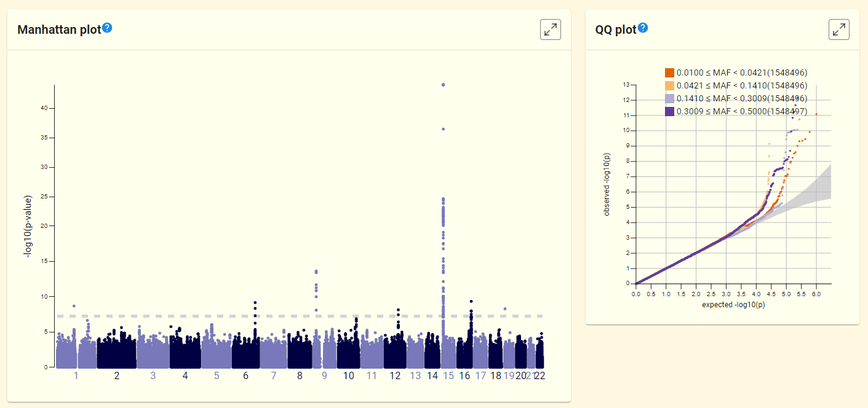This screenshot has width=868, height=408.
Task: Click chromosome 17 label on Manhattan x-axis
Action: 480,375
